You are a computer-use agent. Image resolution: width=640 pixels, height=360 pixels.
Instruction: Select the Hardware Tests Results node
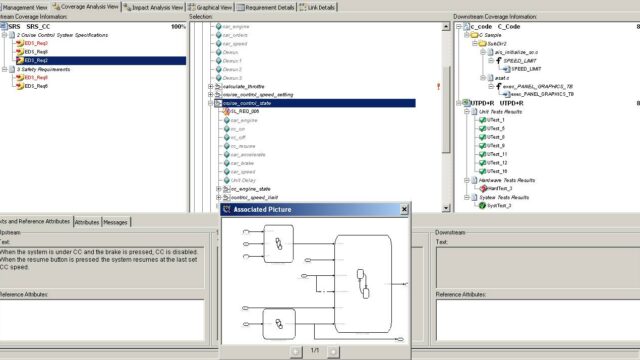coord(507,180)
